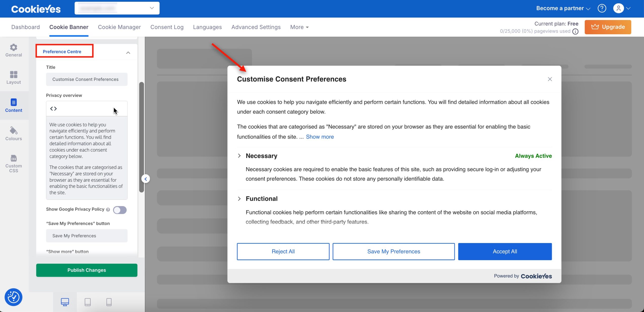644x312 pixels.
Task: Open the Custom CSS sidebar icon
Action: pos(14,163)
